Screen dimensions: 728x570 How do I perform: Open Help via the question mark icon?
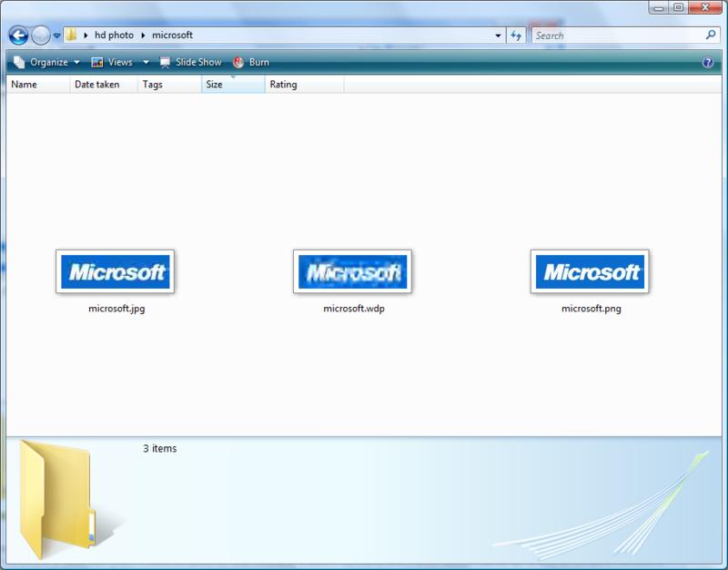click(708, 63)
